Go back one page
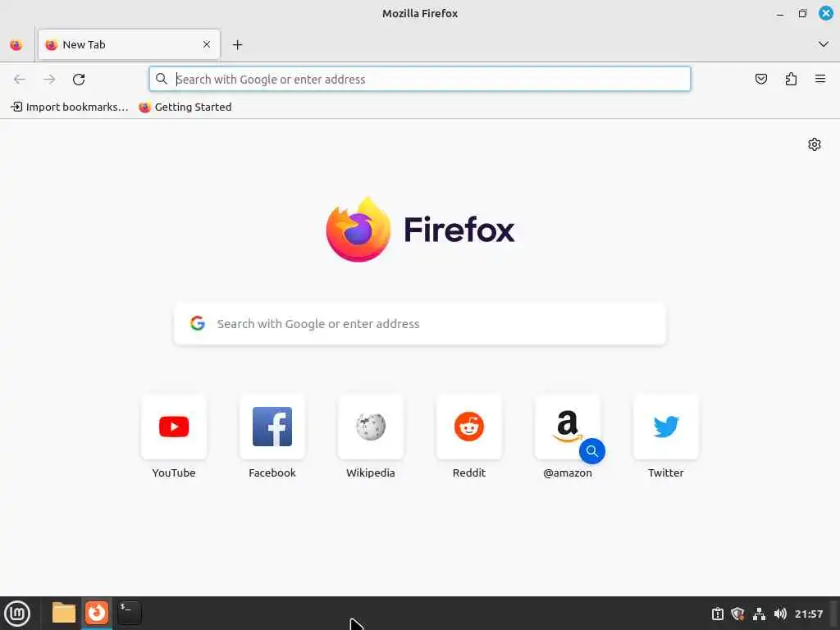 20,80
